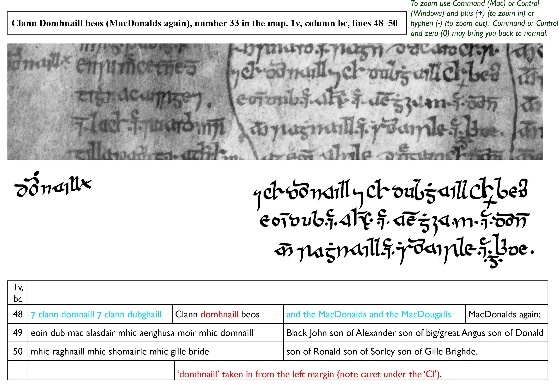
Task: Click 'Black John son of Alexander' translation cell
Action: coord(416,333)
